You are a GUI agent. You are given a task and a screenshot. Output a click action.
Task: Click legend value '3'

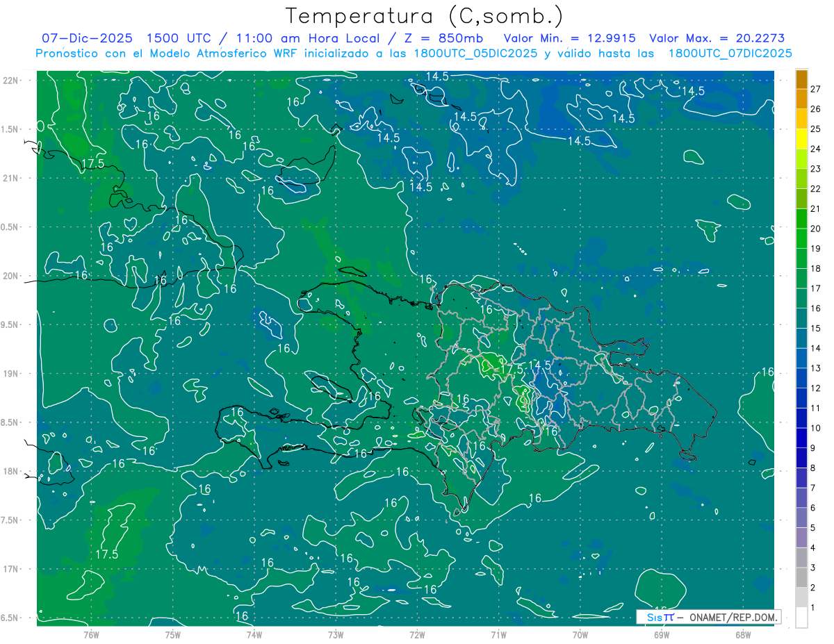(x=813, y=568)
